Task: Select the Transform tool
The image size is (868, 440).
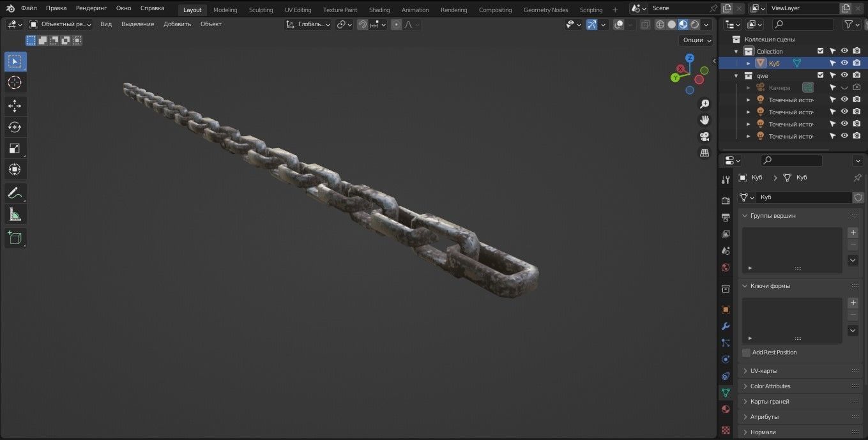Action: coord(15,169)
